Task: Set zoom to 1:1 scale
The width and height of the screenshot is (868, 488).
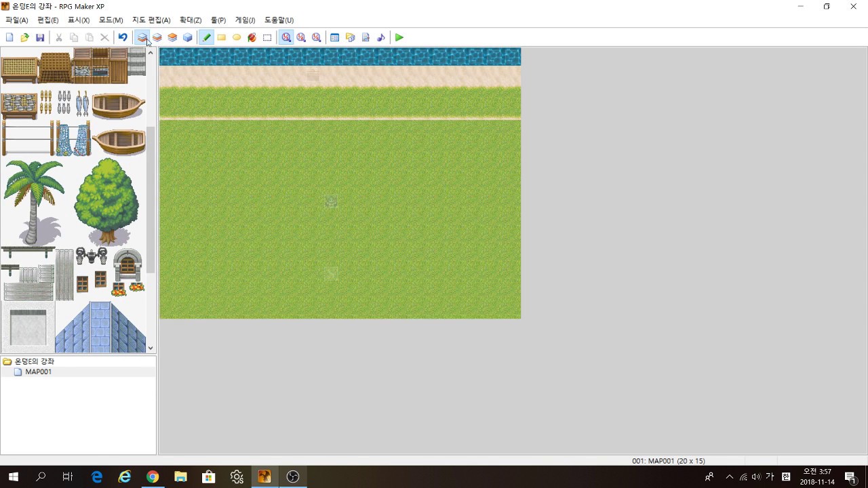Action: (286, 37)
